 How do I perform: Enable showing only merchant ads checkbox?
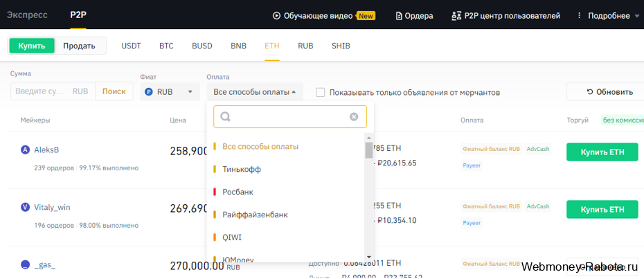coord(321,92)
